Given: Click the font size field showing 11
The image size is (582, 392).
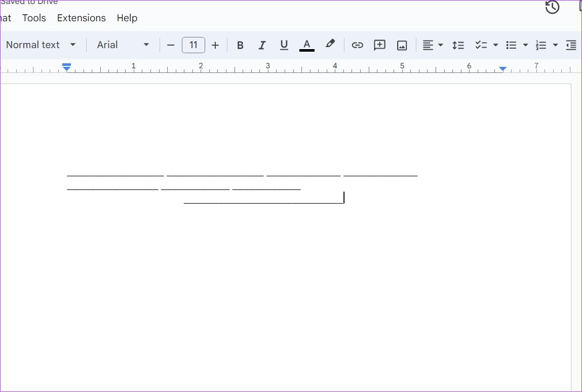Looking at the screenshot, I should click(193, 45).
